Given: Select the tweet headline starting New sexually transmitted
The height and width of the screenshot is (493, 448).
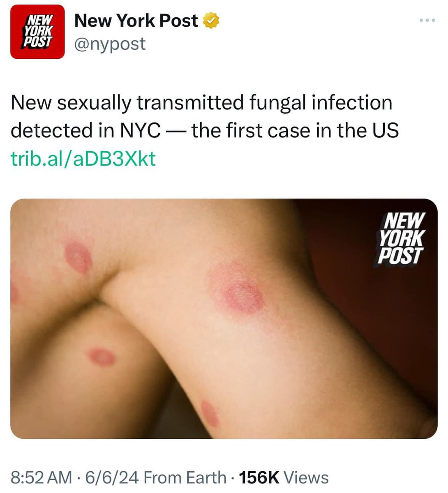Looking at the screenshot, I should point(205,116).
